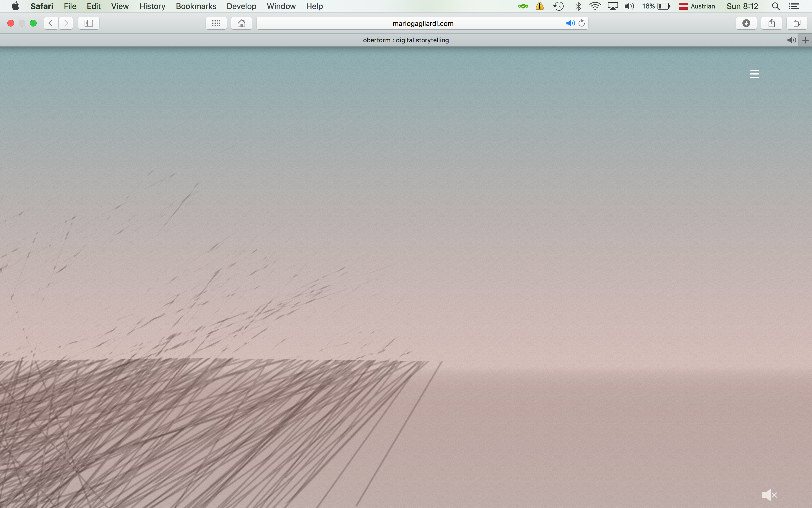Screen dimensions: 812x508
Task: Open the Help menu
Action: 314,6
